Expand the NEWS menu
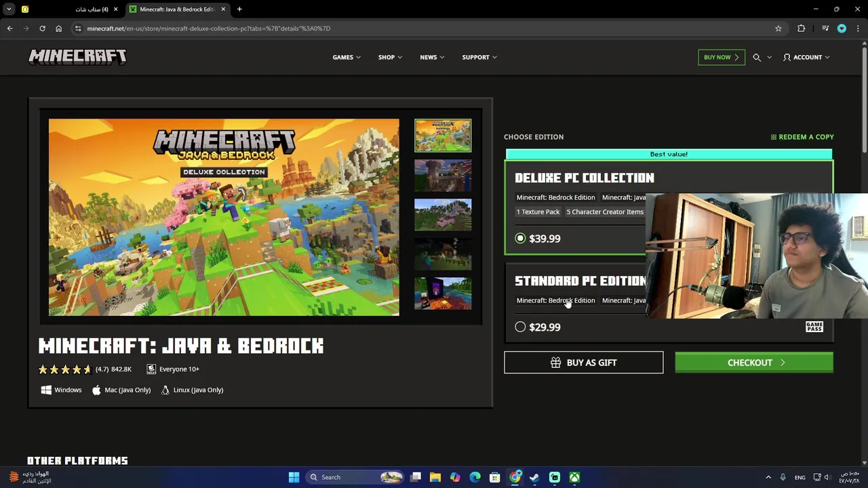Screen dimensions: 868x488 (432, 58)
